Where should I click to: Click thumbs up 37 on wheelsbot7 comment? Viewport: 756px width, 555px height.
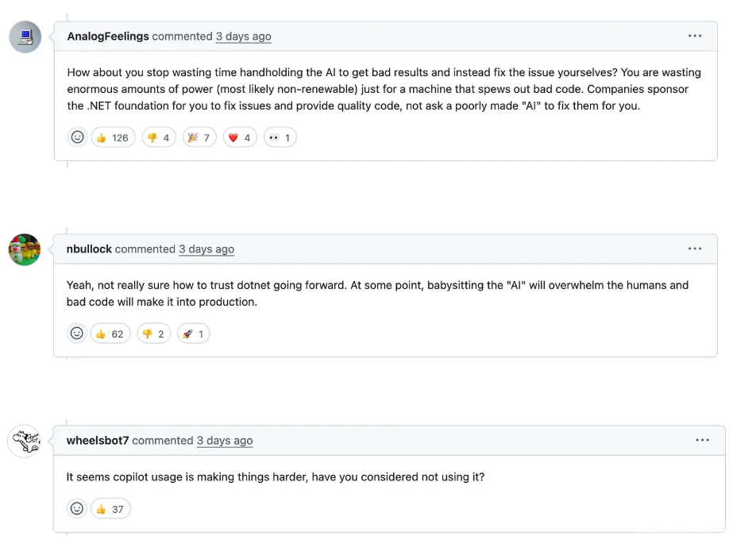(110, 509)
